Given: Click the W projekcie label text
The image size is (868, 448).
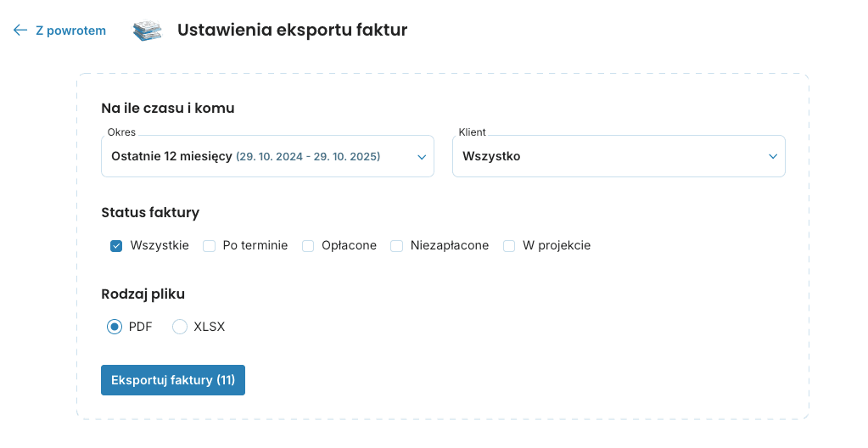Looking at the screenshot, I should (x=557, y=245).
